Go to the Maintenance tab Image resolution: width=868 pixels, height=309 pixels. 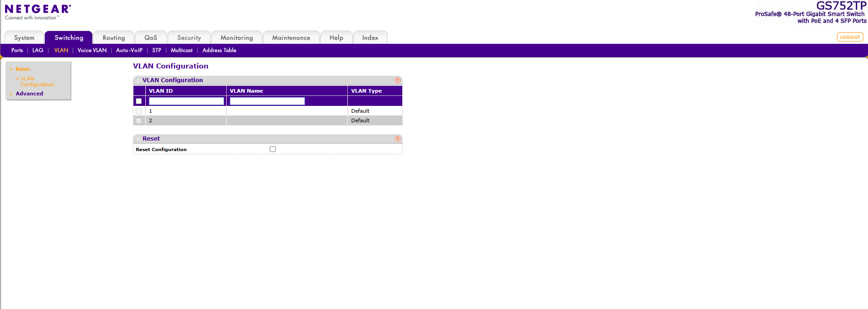(291, 38)
